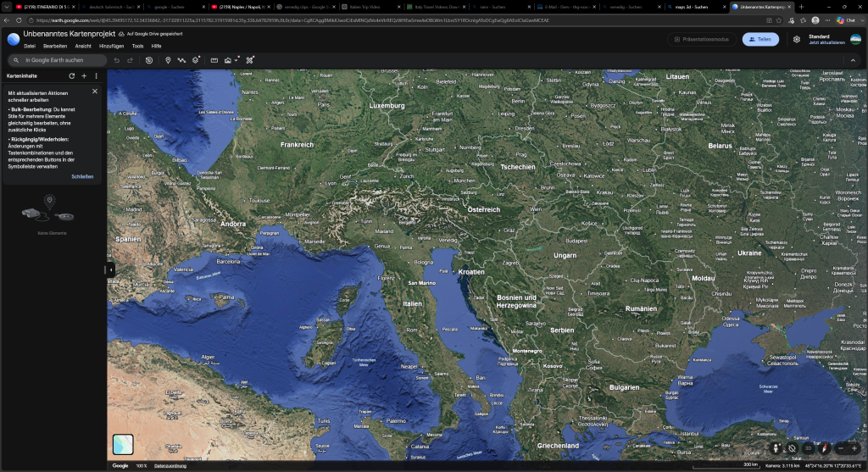Select the Add placemark pin tool

[168, 60]
